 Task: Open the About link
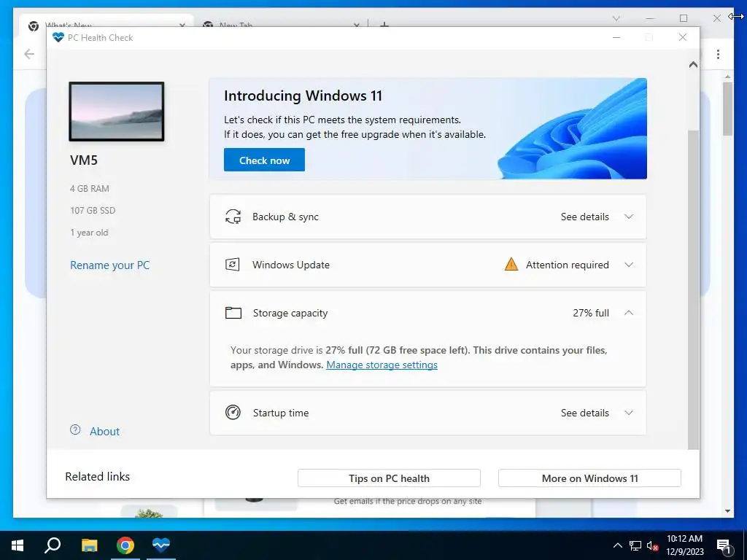[x=105, y=432]
